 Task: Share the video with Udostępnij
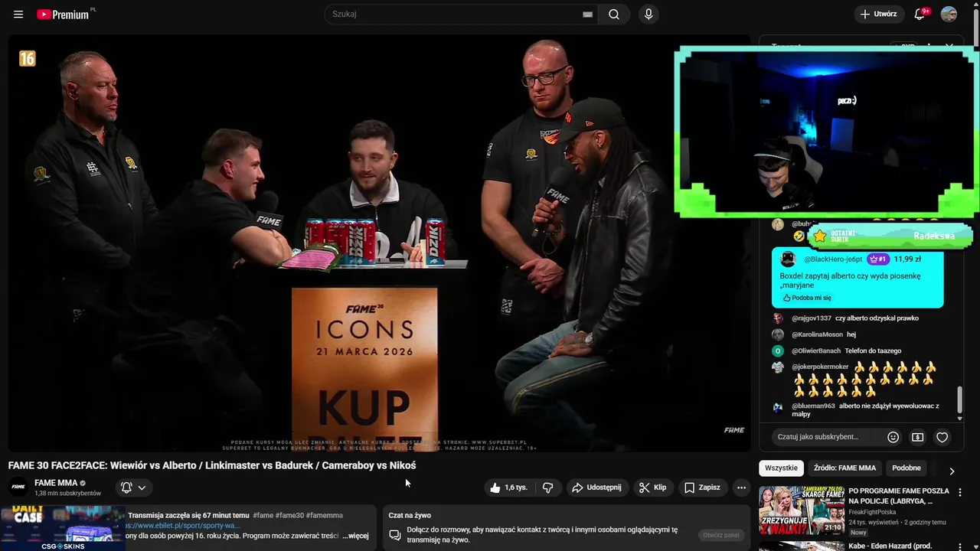596,487
